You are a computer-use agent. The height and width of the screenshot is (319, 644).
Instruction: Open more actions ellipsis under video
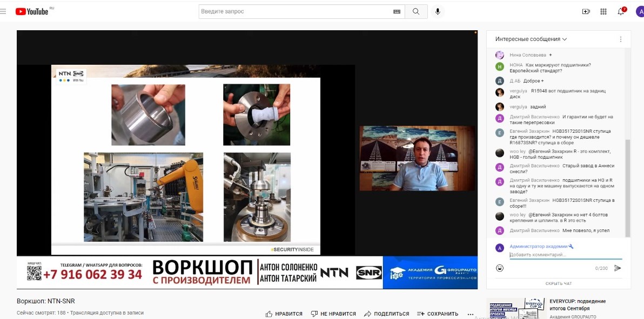coord(470,314)
